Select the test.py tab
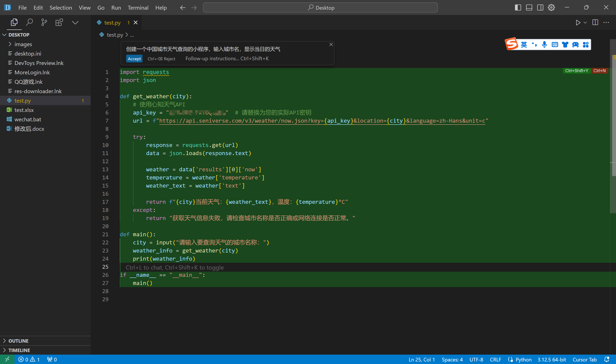This screenshot has width=616, height=364. point(112,22)
